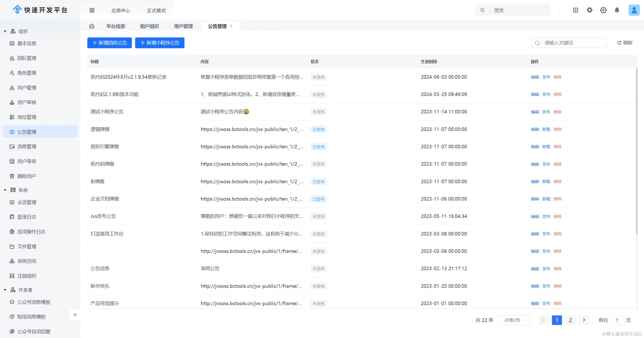Collapse the 系统 sidebar group
Image resolution: width=644 pixels, height=338 pixels.
point(5,190)
